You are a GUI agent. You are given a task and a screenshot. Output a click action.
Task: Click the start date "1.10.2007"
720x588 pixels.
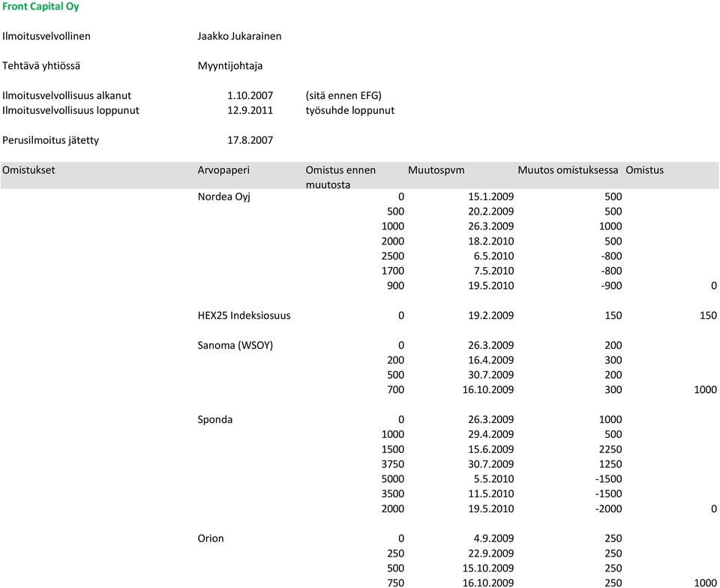[250, 95]
